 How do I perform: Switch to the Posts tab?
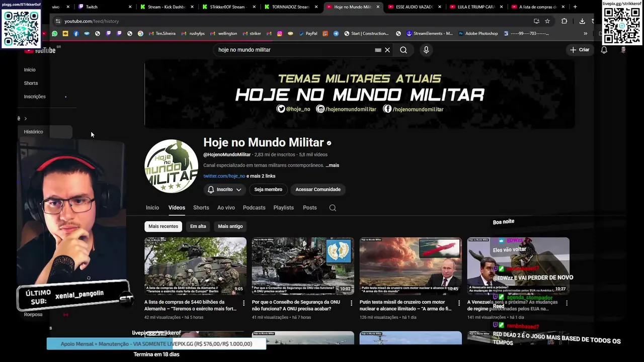coord(310,208)
